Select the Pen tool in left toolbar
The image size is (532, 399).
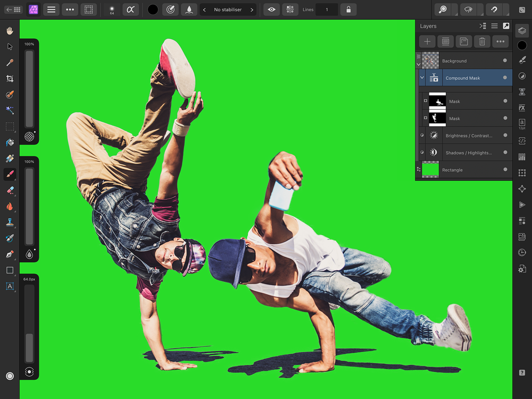[x=10, y=254]
